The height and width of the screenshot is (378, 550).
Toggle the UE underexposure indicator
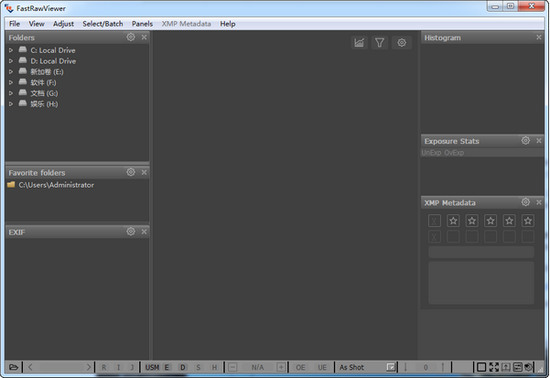322,367
